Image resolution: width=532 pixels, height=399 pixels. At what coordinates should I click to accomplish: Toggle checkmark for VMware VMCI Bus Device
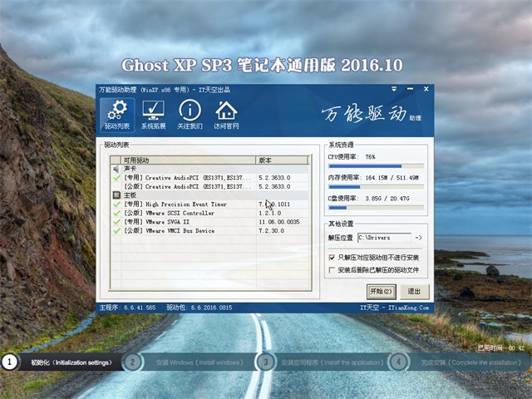coord(116,230)
